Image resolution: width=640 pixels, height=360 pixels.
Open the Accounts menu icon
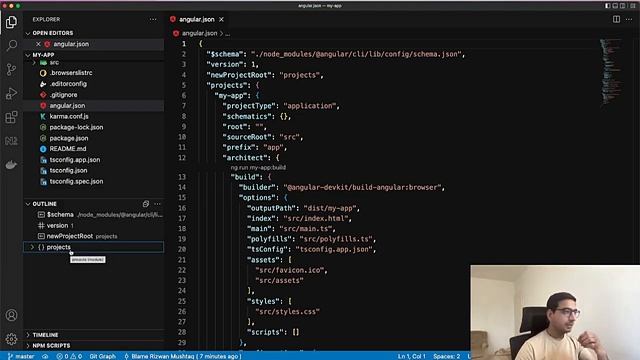pos(11,315)
